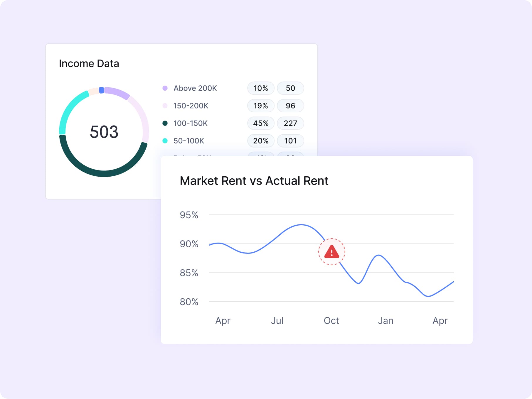Click the teal 50-100K legend dot

165,141
